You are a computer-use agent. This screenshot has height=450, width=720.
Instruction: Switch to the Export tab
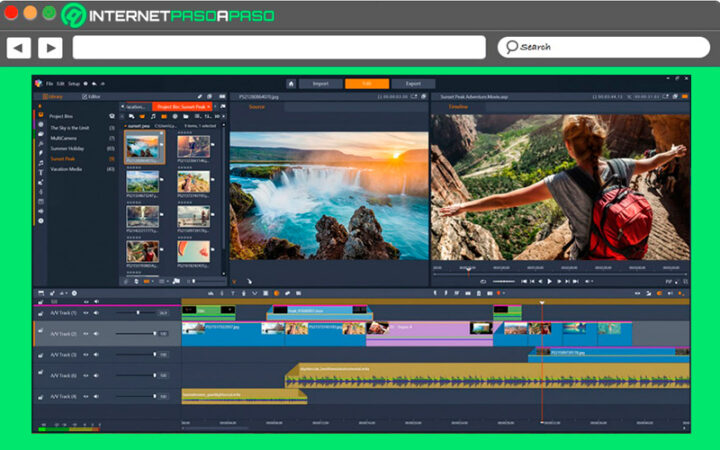[413, 84]
